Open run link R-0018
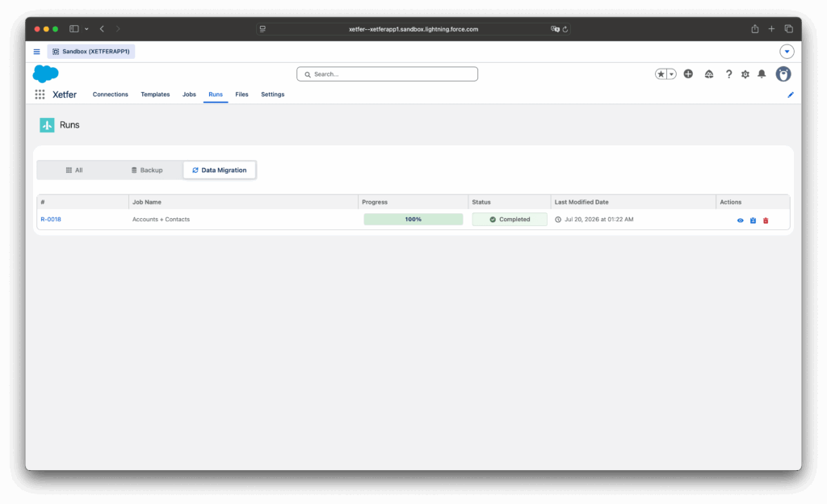827x504 pixels. click(x=51, y=220)
